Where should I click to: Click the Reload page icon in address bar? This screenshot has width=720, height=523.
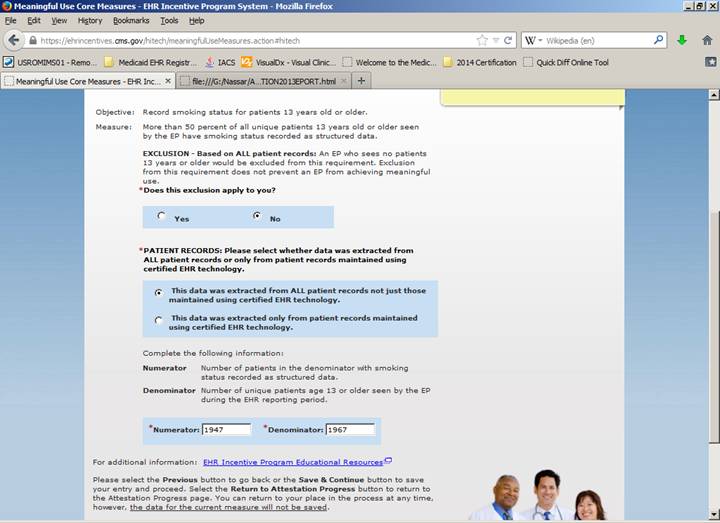(x=508, y=41)
